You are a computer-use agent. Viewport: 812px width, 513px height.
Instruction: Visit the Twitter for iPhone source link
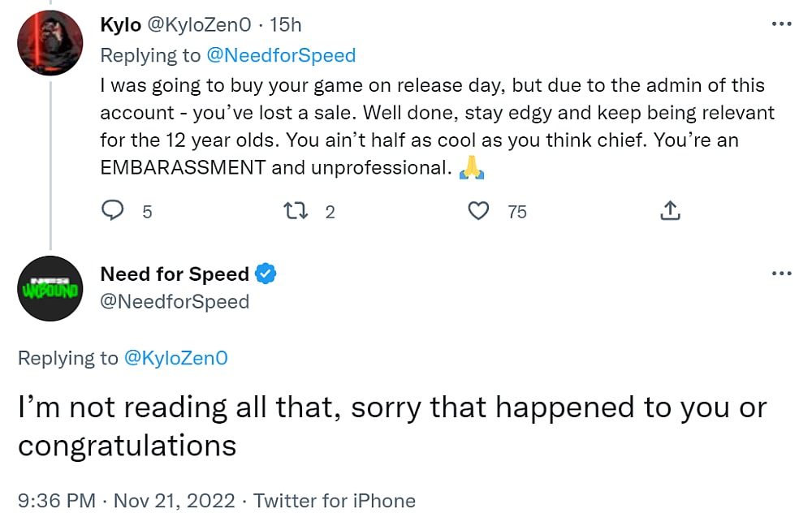(335, 501)
